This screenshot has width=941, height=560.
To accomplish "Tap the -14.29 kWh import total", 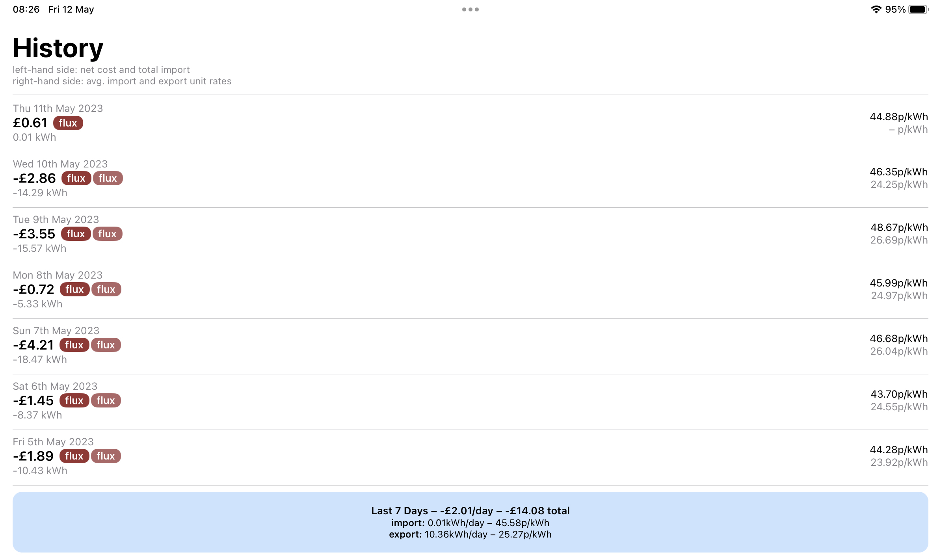I will tap(40, 193).
